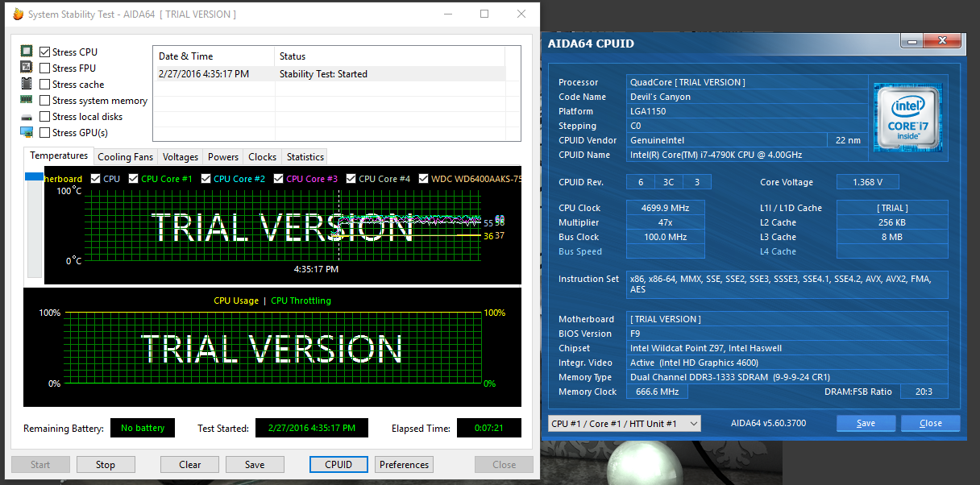Viewport: 980px width, 485px height.
Task: Enable the Stress FPU checkbox
Action: tap(44, 68)
